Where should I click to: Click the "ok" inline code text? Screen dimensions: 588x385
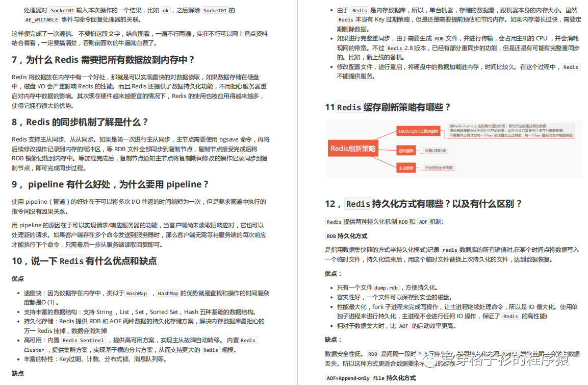[x=165, y=11]
